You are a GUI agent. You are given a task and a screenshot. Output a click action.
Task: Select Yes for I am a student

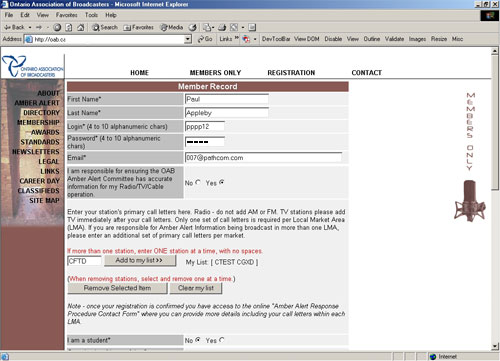pos(222,340)
